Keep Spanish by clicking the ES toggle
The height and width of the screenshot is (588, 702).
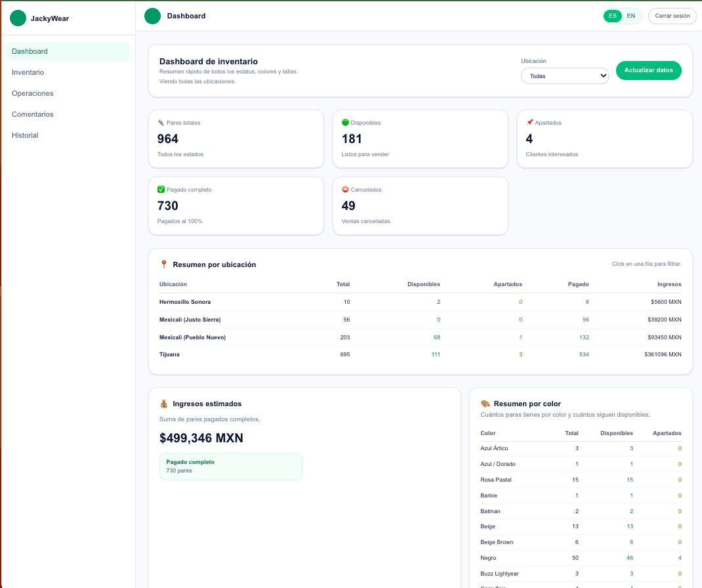[612, 15]
